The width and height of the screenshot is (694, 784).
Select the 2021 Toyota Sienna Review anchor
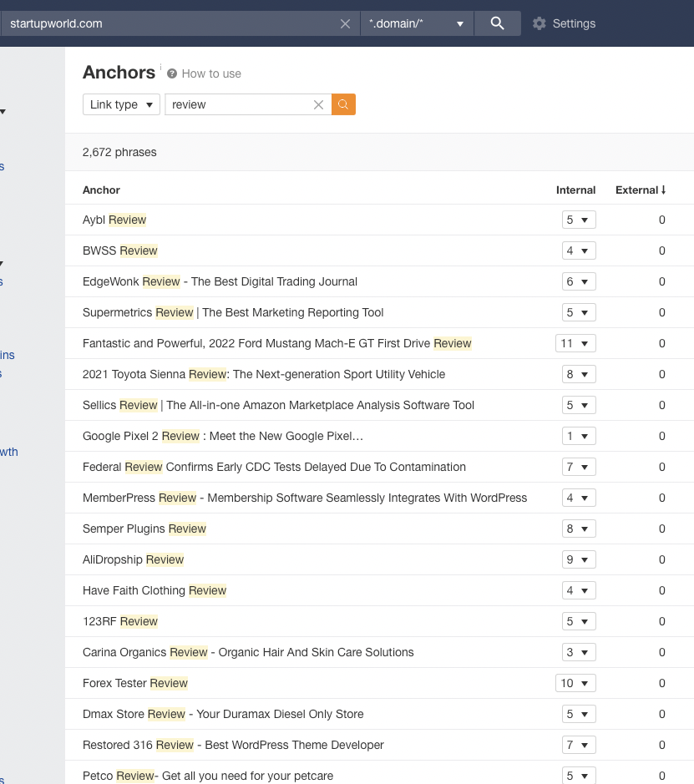264,375
